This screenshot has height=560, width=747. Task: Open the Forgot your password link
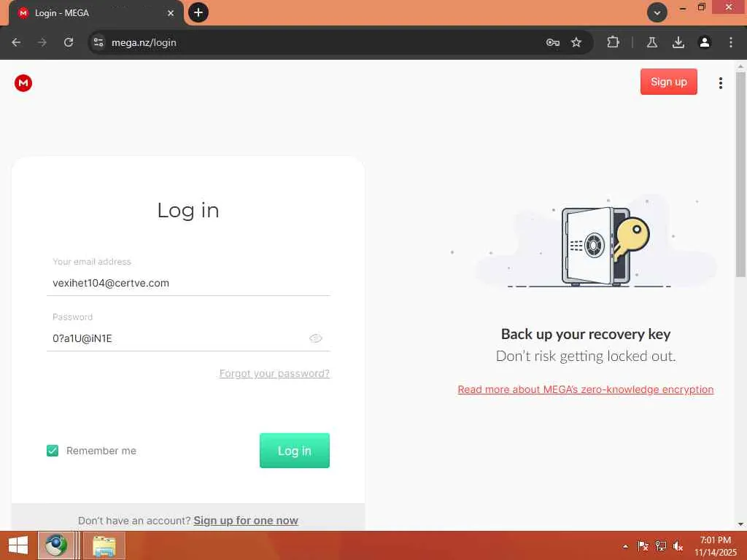(274, 373)
